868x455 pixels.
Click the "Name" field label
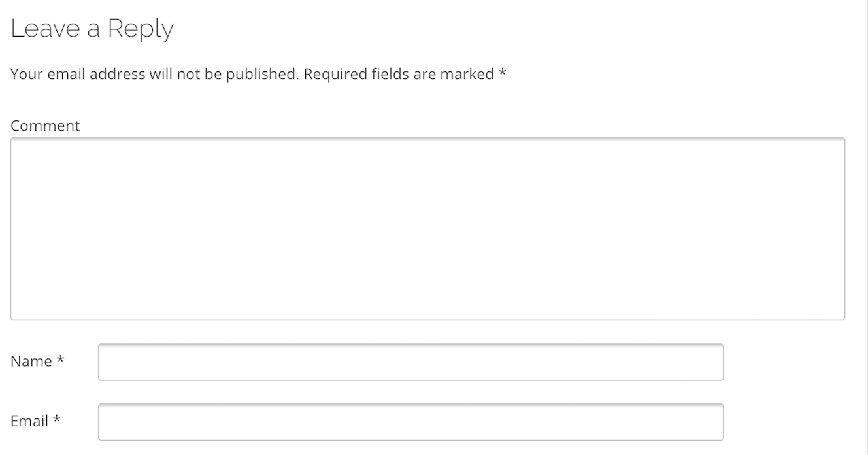(31, 361)
